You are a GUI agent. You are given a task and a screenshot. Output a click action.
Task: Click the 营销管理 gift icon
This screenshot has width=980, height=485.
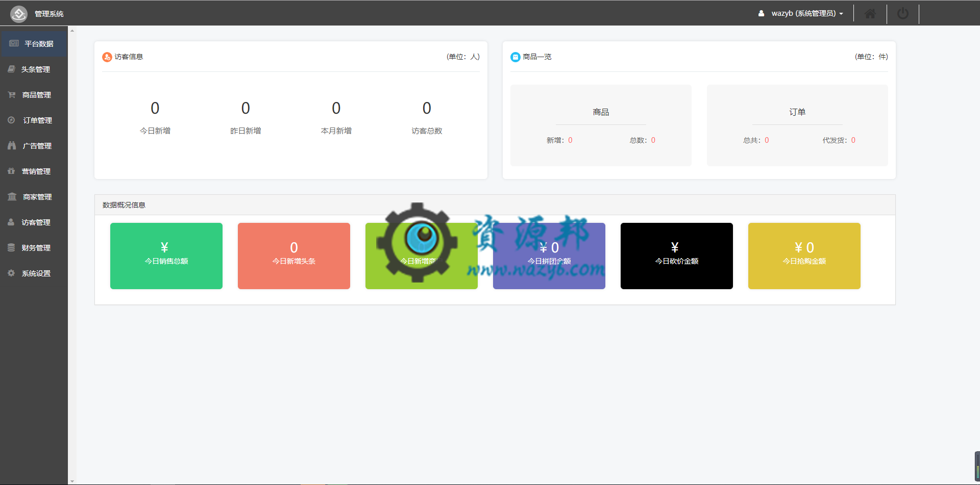tap(11, 171)
